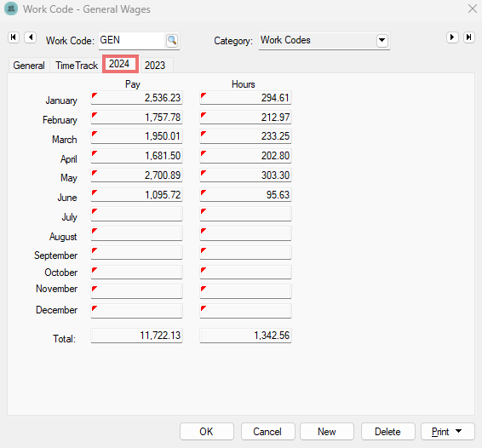Screen dimensions: 482x448
Task: Remove the work code with Delete
Action: [x=388, y=432]
